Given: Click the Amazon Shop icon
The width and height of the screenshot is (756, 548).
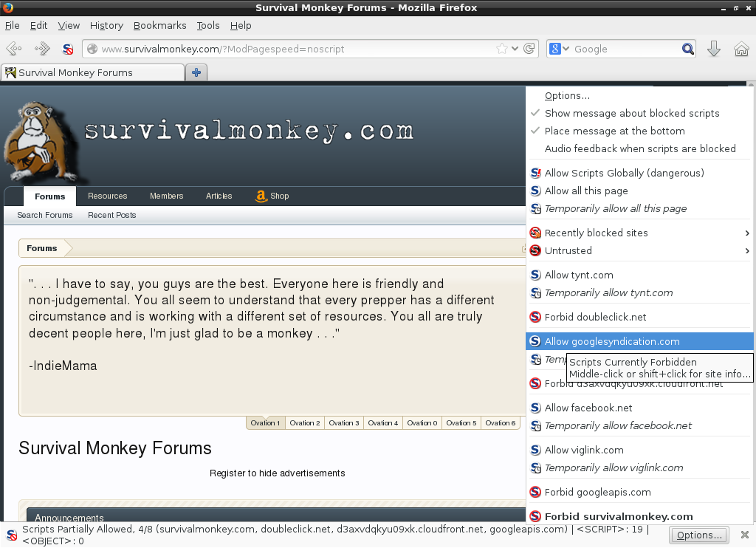Looking at the screenshot, I should (x=261, y=196).
